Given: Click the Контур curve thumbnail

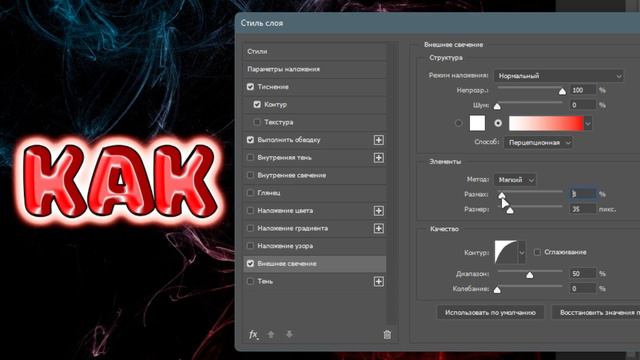Looking at the screenshot, I should pyautogui.click(x=506, y=252).
